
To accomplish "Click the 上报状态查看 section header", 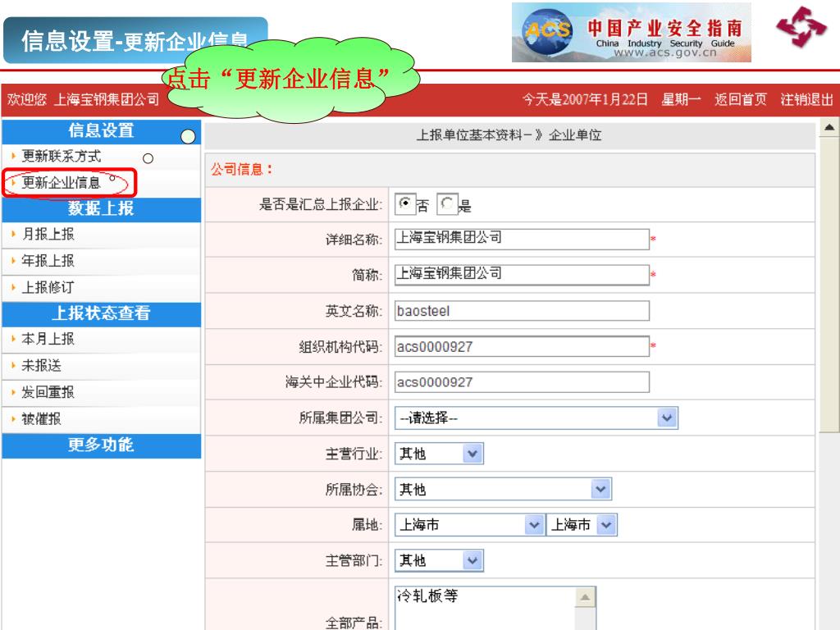I will [101, 313].
